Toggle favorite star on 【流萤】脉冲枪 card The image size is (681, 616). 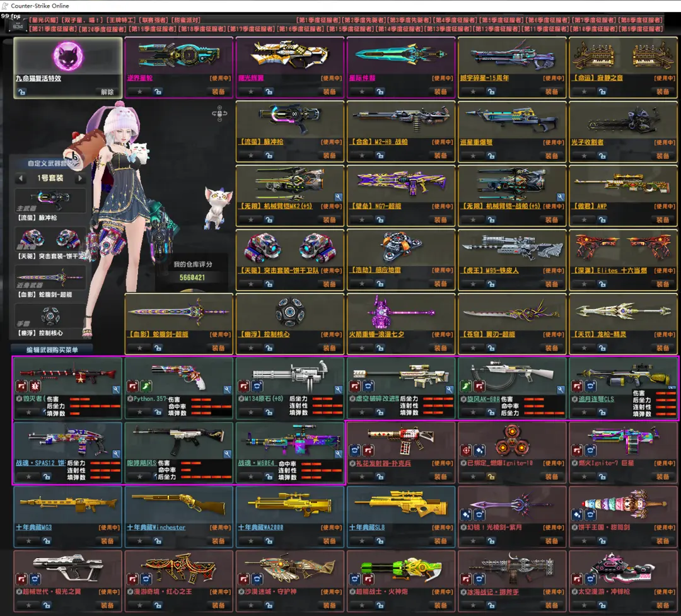[250, 156]
